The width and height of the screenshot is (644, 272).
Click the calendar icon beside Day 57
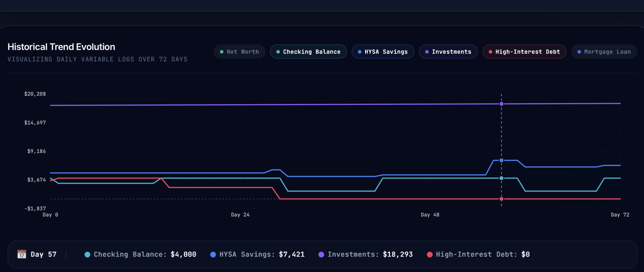click(x=22, y=254)
